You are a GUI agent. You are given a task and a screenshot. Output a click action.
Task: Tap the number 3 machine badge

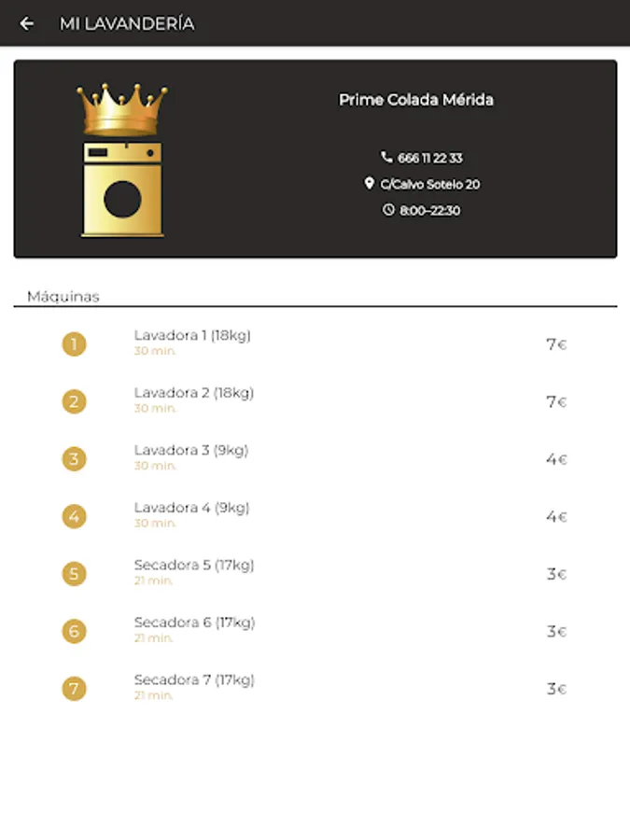click(x=75, y=459)
